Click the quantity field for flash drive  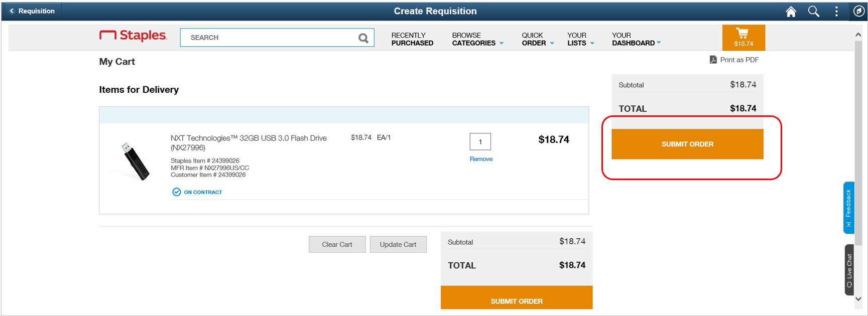pos(480,141)
